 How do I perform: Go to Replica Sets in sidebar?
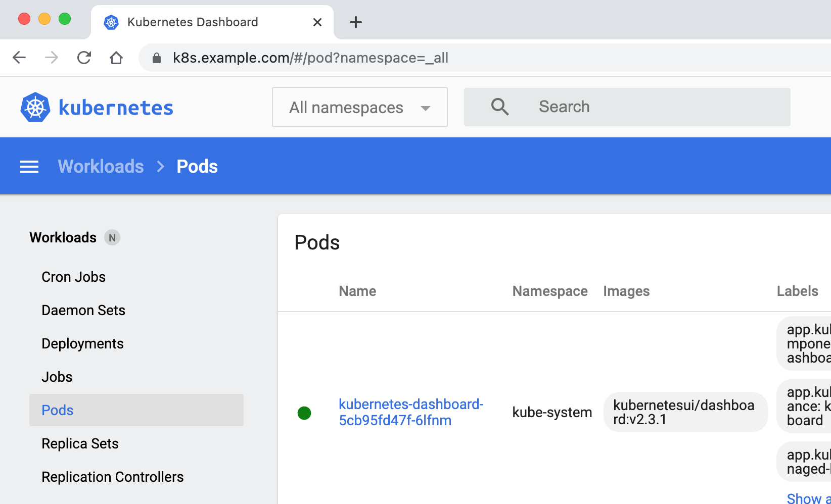[x=80, y=443]
